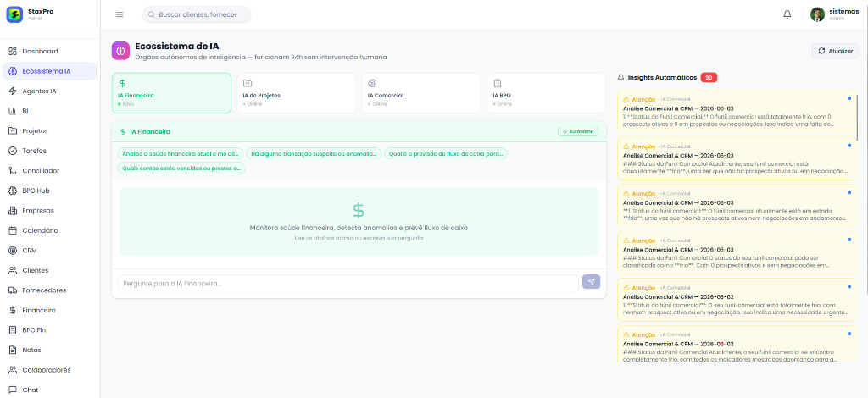Open Calendário icon in sidebar
Image resolution: width=868 pixels, height=398 pixels.
coord(13,230)
